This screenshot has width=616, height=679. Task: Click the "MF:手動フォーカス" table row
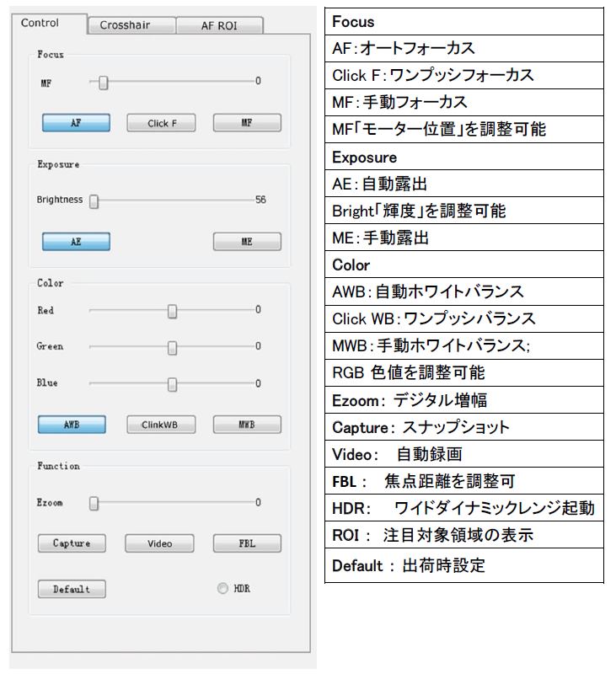pos(464,102)
